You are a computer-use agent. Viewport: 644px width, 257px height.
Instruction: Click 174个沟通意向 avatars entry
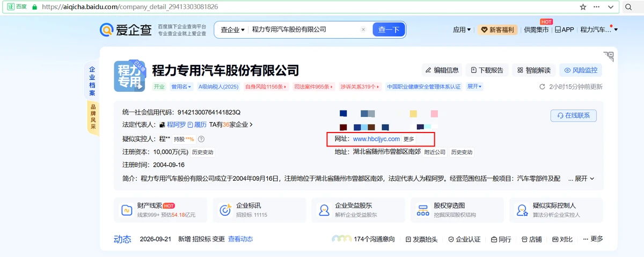point(363,239)
